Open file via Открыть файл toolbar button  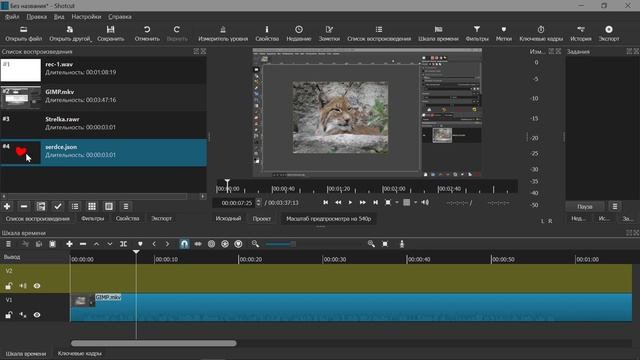coord(24,33)
